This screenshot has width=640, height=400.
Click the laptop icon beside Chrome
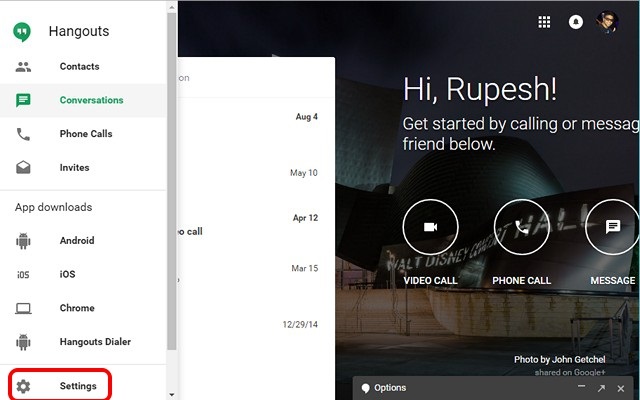tap(23, 309)
